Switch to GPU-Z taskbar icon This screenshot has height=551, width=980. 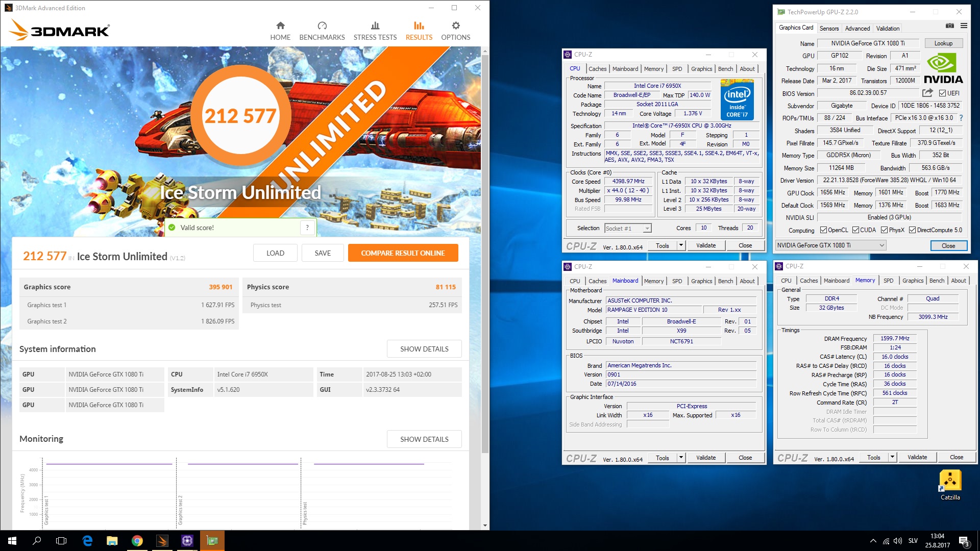point(212,541)
